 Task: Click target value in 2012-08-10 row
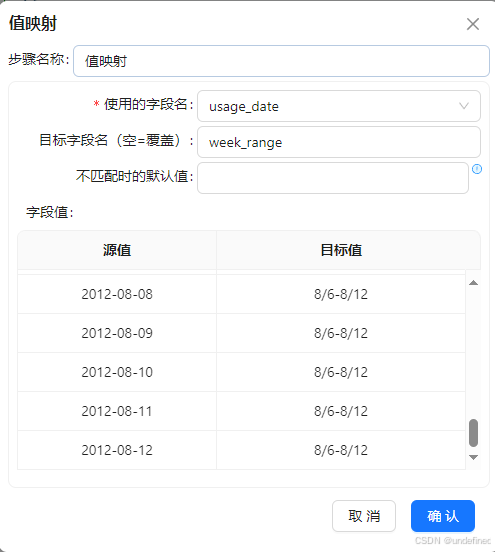[x=341, y=372]
